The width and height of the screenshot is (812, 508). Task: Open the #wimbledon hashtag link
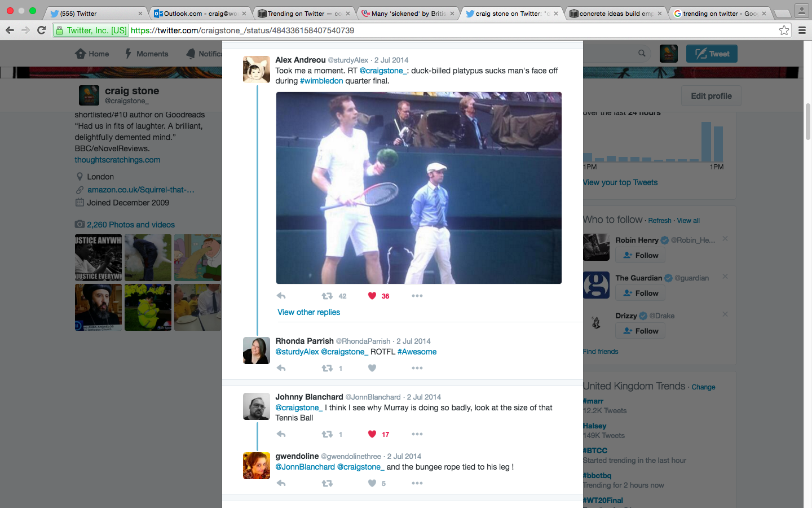(321, 81)
